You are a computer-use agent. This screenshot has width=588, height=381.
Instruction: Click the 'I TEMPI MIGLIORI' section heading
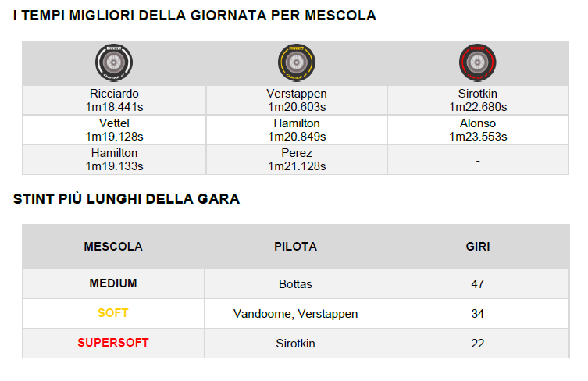(194, 16)
